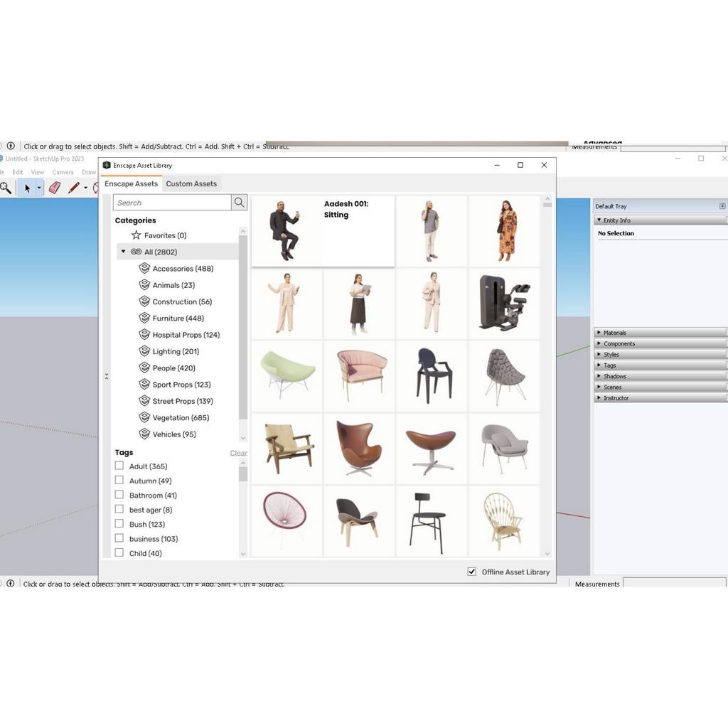Select the brown leather egg chair thumbnail

[x=359, y=448]
